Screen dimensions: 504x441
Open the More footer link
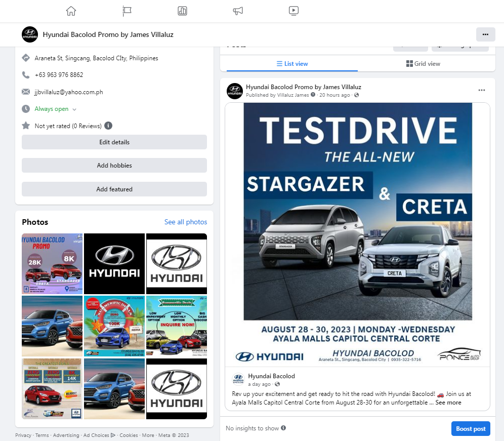(148, 435)
